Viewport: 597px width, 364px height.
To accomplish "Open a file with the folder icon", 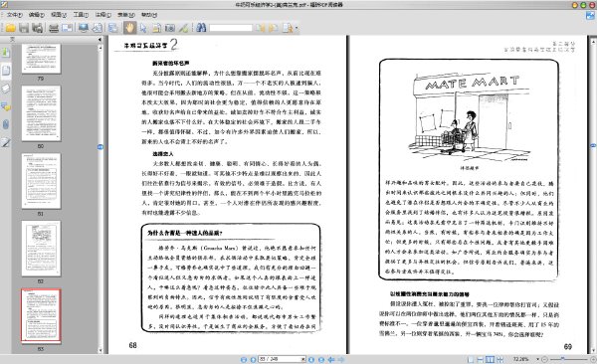I will (10, 28).
